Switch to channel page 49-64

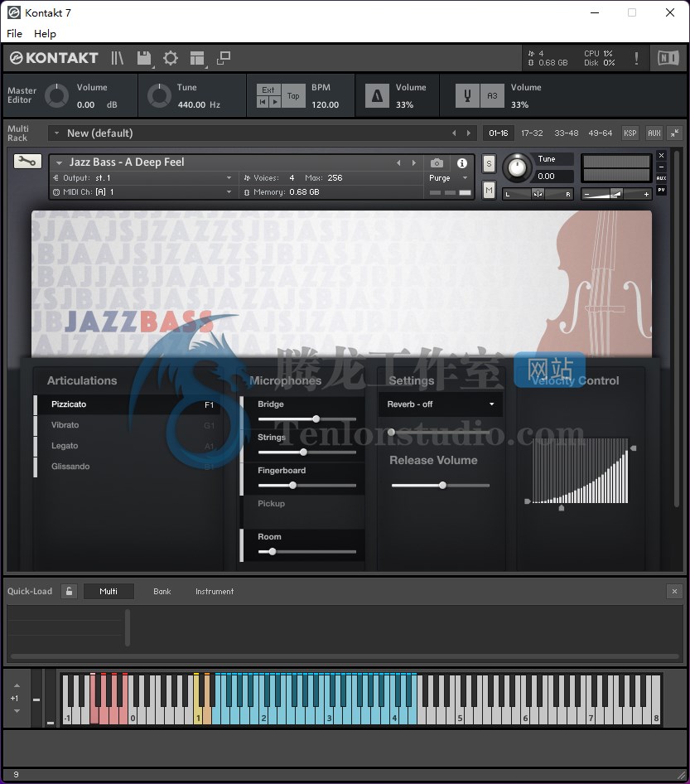tap(600, 133)
